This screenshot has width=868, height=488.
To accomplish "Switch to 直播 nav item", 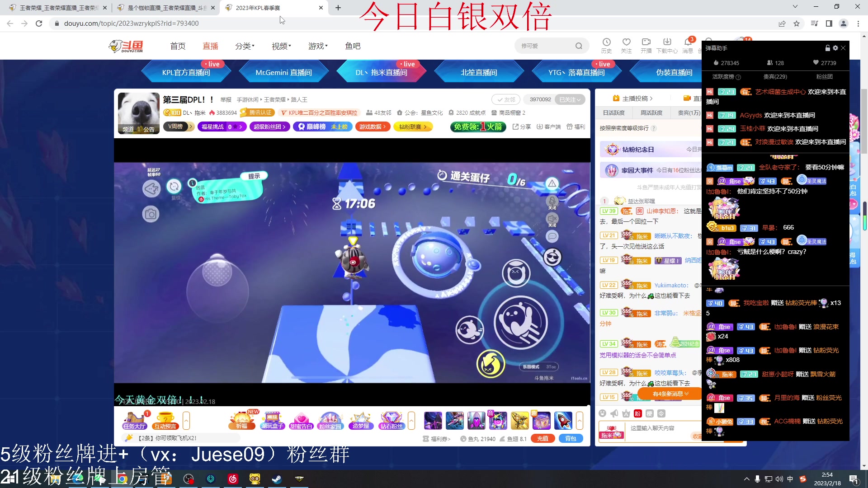I will (210, 46).
